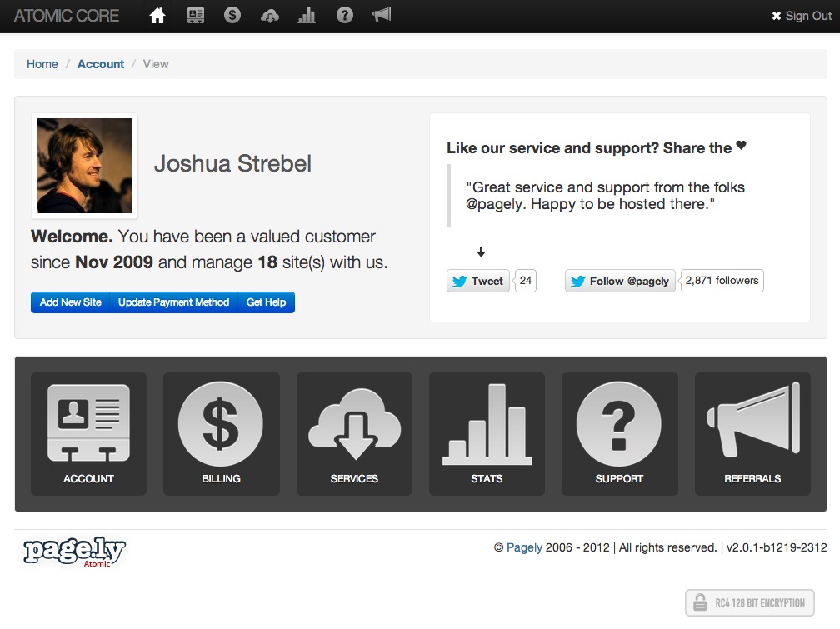Click the Add New Site button
Viewport: 840px width, 629px height.
70,302
